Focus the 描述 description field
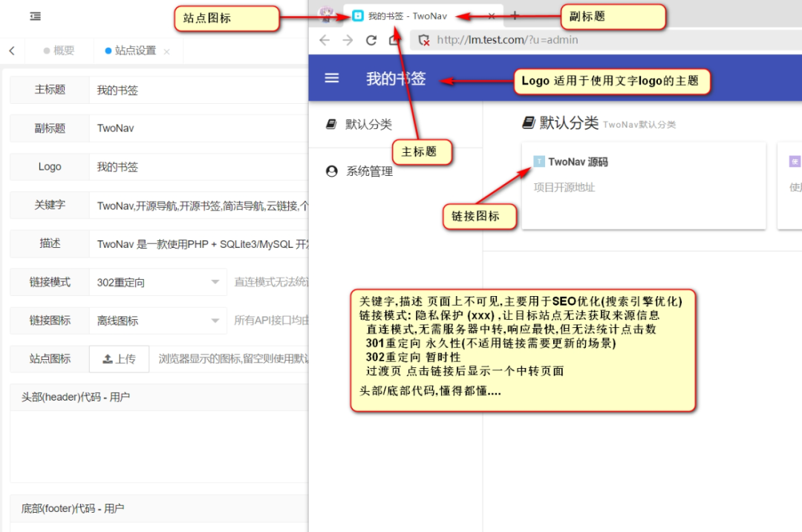This screenshot has width=802, height=532. (x=198, y=244)
